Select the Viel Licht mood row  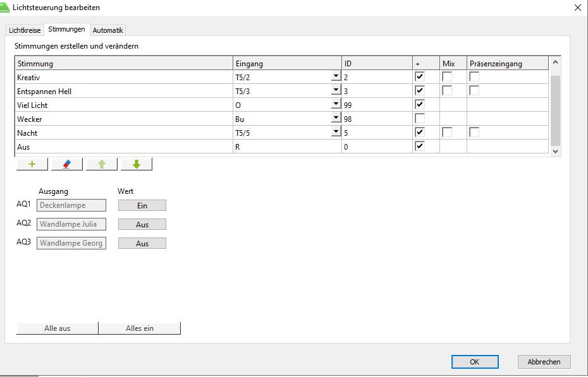(123, 105)
